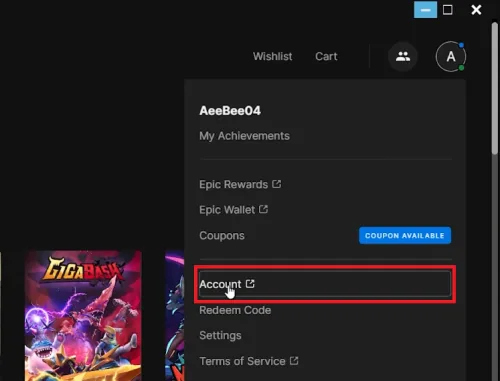Maximize the launcher window

[x=448, y=10]
